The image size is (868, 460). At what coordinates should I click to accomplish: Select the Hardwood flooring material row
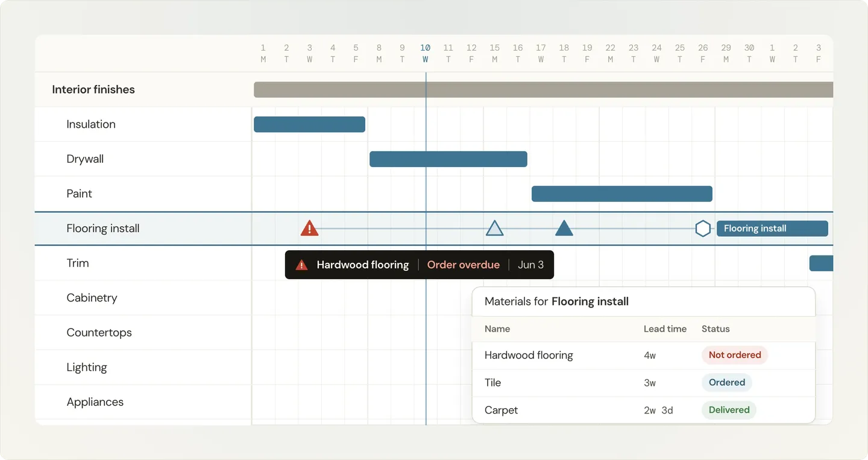pos(644,355)
